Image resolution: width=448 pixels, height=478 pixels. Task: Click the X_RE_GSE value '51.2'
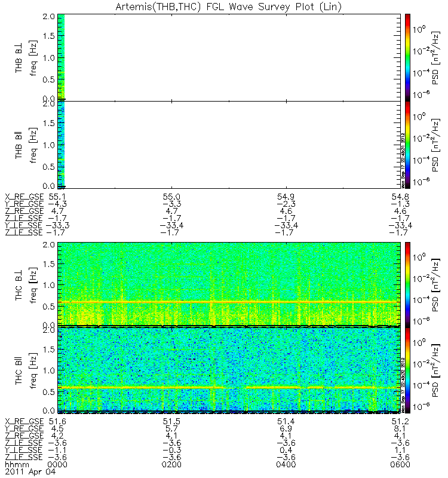click(400, 421)
